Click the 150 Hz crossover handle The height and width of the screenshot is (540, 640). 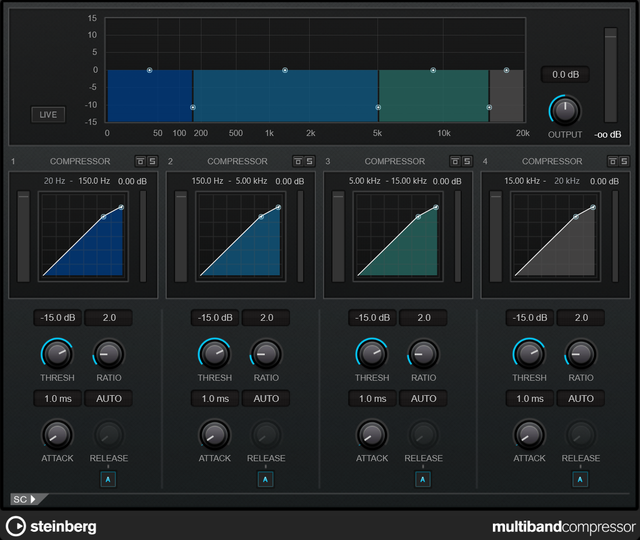click(193, 107)
